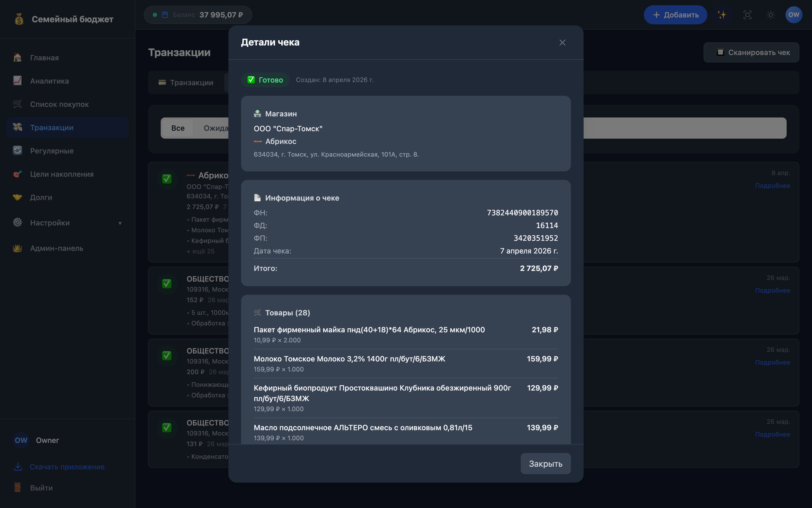Open Подробнее for first 26 мар. receipt
Image resolution: width=812 pixels, height=508 pixels.
(772, 290)
